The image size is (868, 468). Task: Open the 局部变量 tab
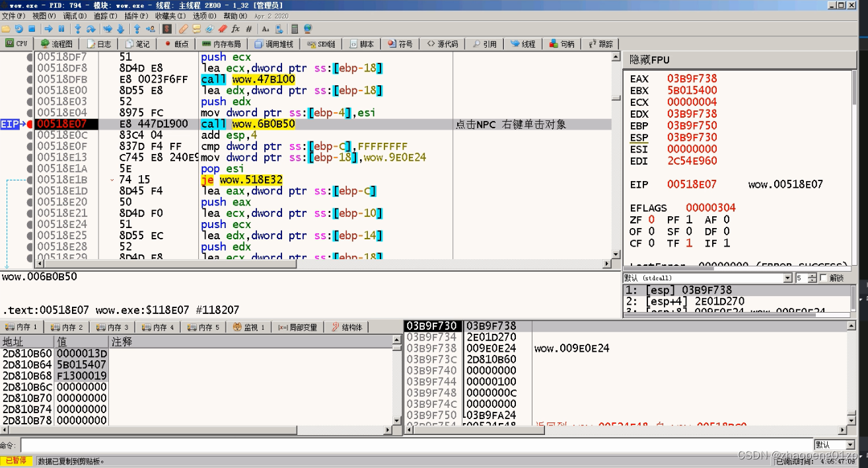(x=298, y=327)
